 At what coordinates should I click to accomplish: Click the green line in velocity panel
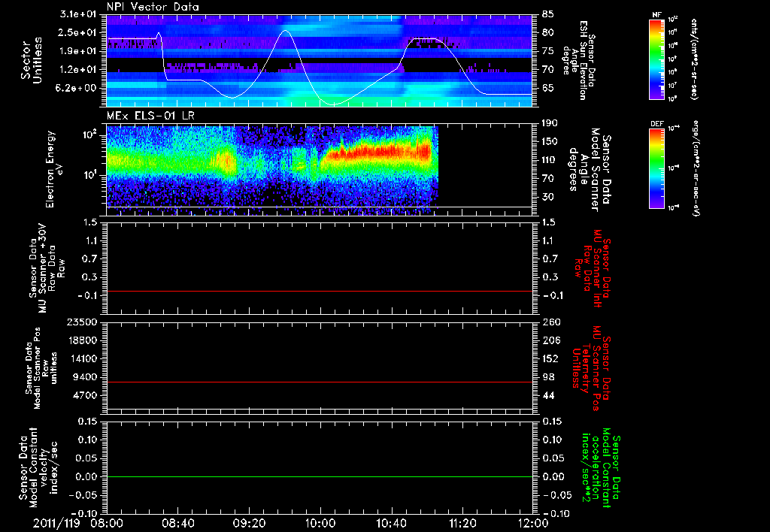[x=320, y=476]
